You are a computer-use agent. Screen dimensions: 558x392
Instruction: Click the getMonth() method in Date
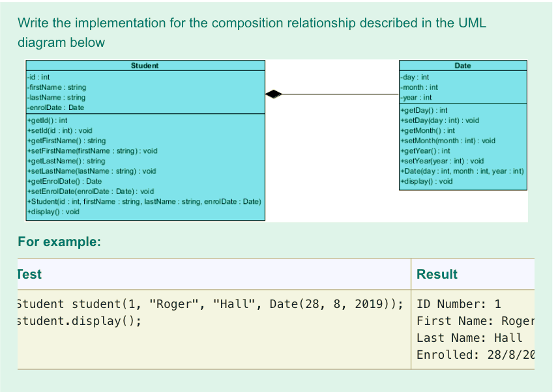424,130
